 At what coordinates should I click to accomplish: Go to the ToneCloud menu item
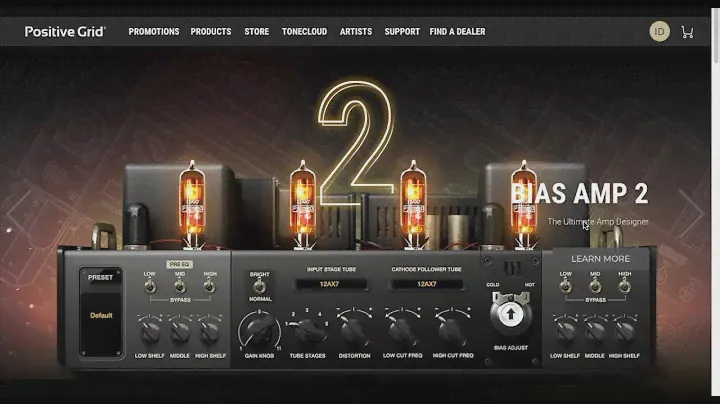click(x=304, y=32)
